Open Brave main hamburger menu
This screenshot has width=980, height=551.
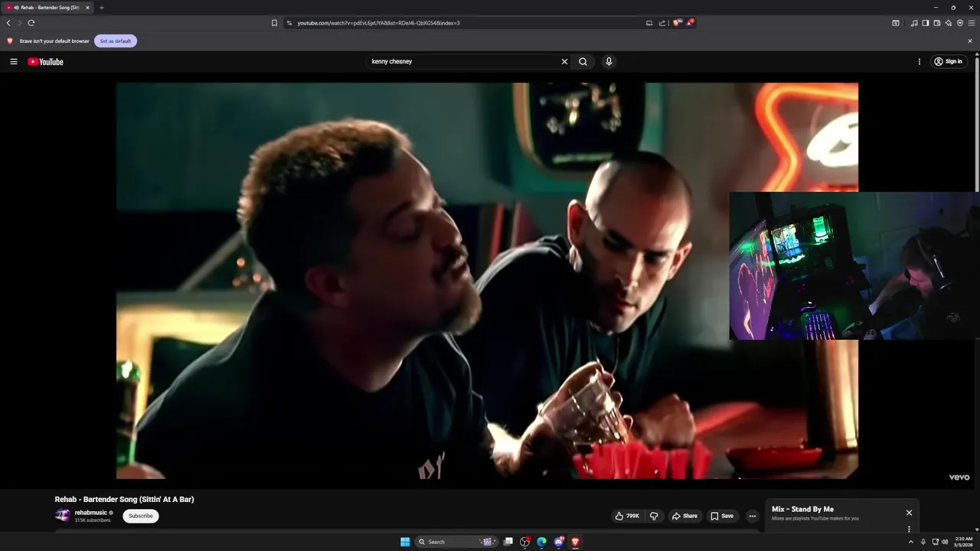(972, 23)
